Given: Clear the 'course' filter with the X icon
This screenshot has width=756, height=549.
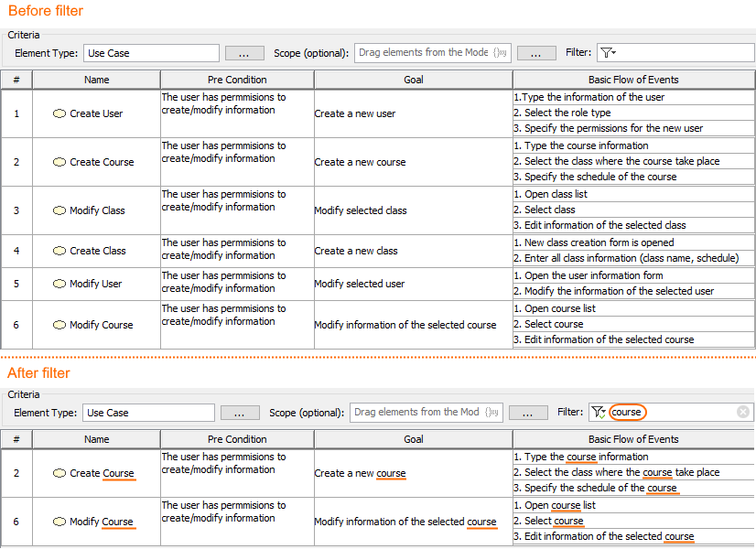Looking at the screenshot, I should click(x=743, y=412).
